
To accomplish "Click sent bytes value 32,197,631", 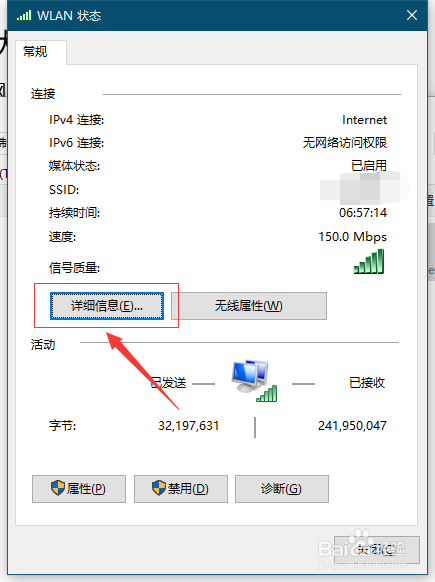I will pyautogui.click(x=189, y=426).
